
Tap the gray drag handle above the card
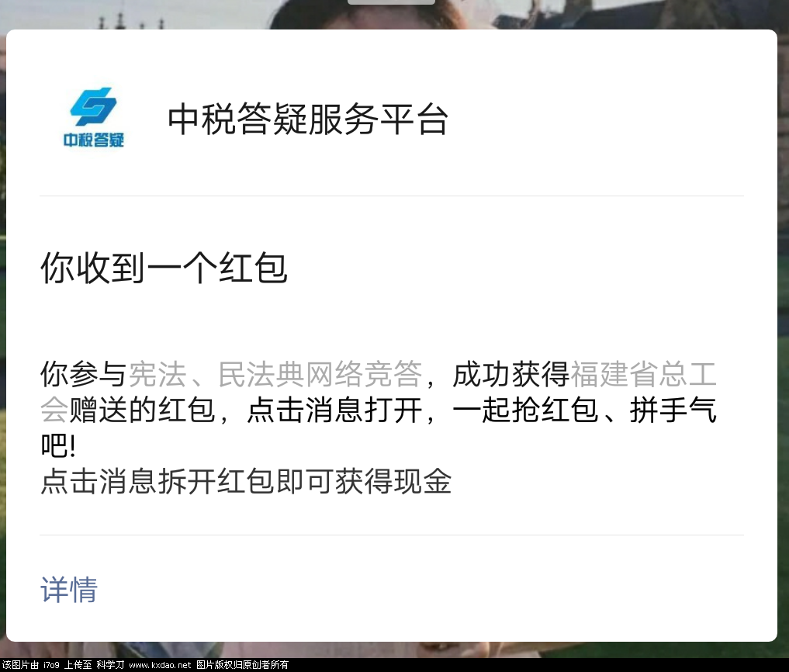coord(391,2)
